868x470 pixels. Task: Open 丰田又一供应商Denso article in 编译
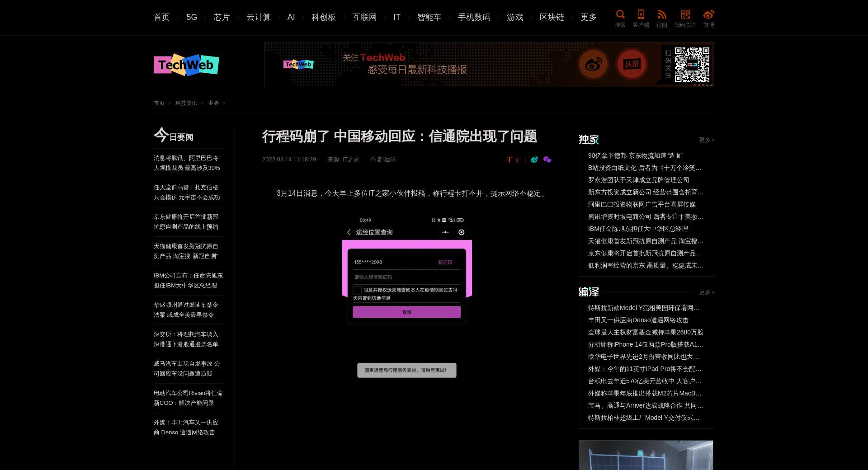pos(638,320)
